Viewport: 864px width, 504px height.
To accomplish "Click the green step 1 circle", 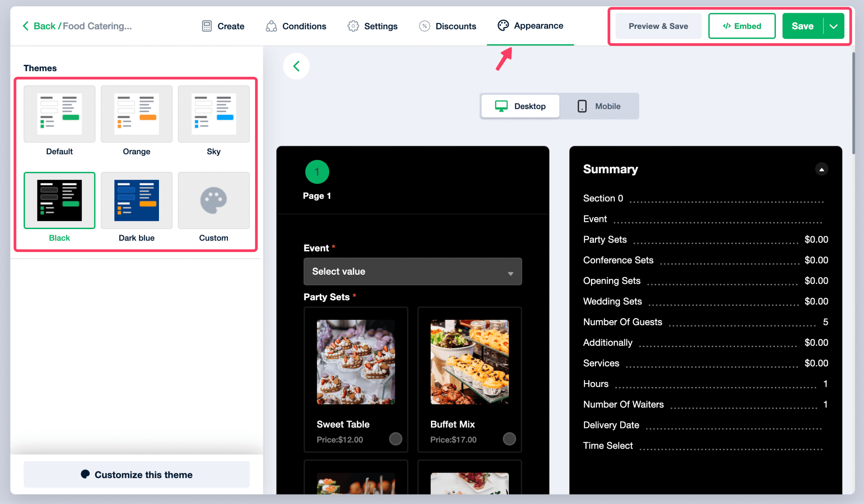I will tap(317, 172).
